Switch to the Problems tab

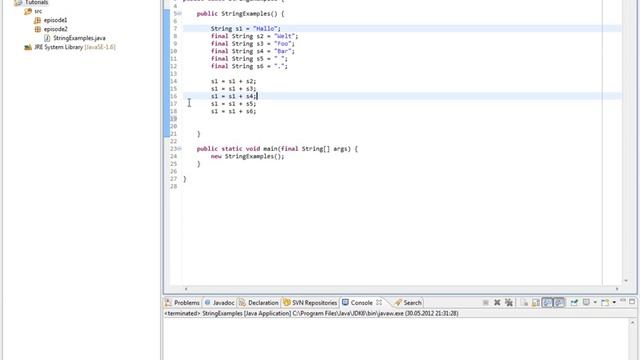[x=182, y=303]
